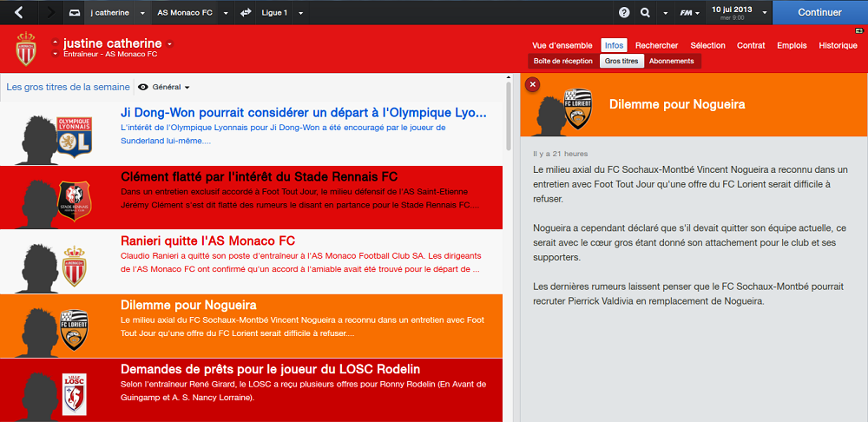Click the AS Monaco crest in the header
The width and height of the screenshot is (868, 422).
coord(25,49)
